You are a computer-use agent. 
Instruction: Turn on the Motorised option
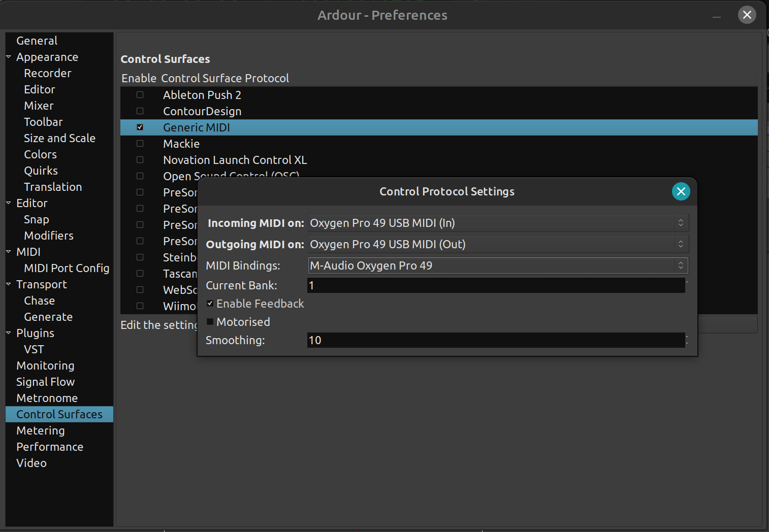[x=210, y=322]
